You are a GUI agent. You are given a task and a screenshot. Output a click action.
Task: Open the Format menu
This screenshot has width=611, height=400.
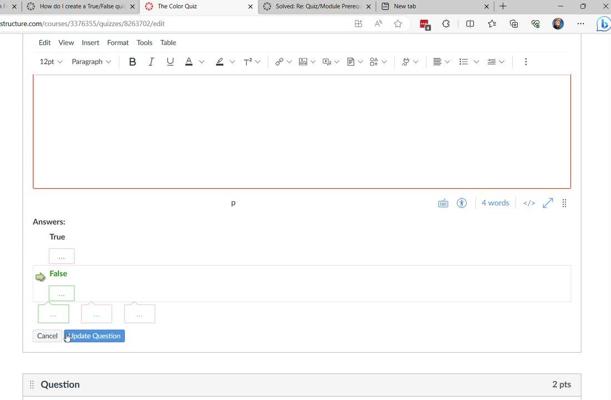click(118, 43)
